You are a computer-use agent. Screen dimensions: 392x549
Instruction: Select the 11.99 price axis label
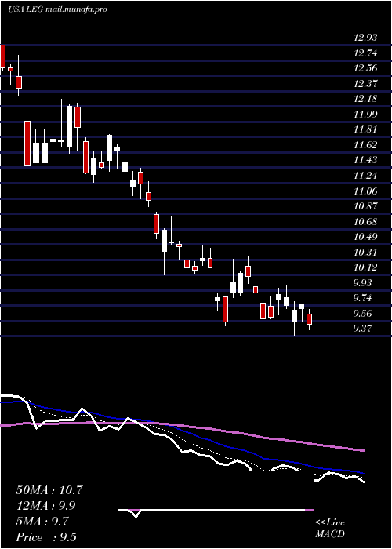365,114
